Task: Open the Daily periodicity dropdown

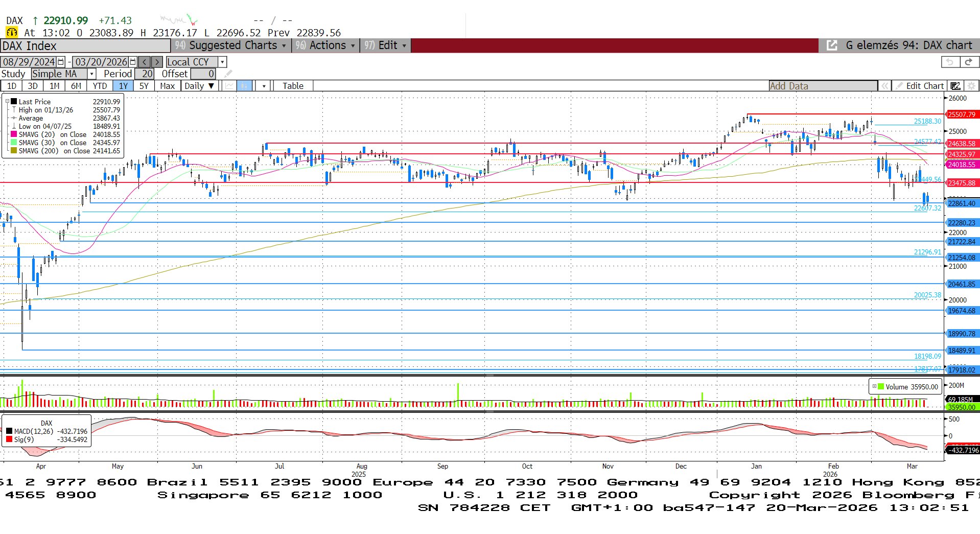Action: (x=199, y=86)
